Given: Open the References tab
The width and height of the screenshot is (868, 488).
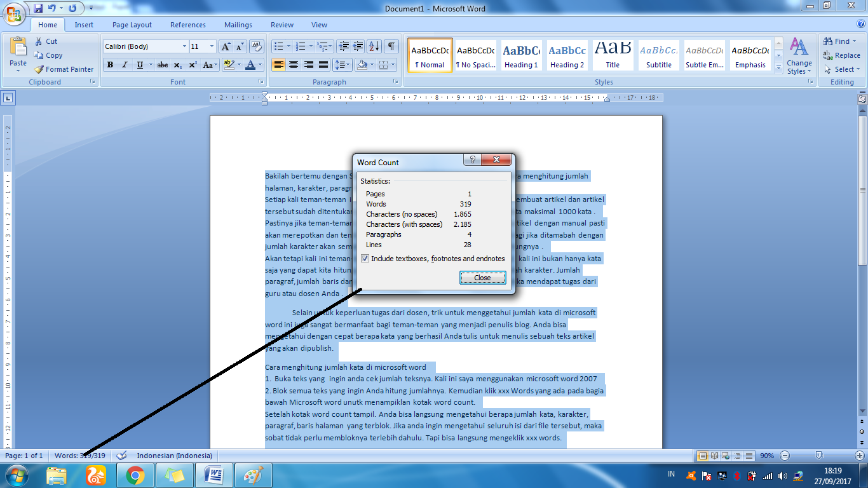Looking at the screenshot, I should (188, 25).
